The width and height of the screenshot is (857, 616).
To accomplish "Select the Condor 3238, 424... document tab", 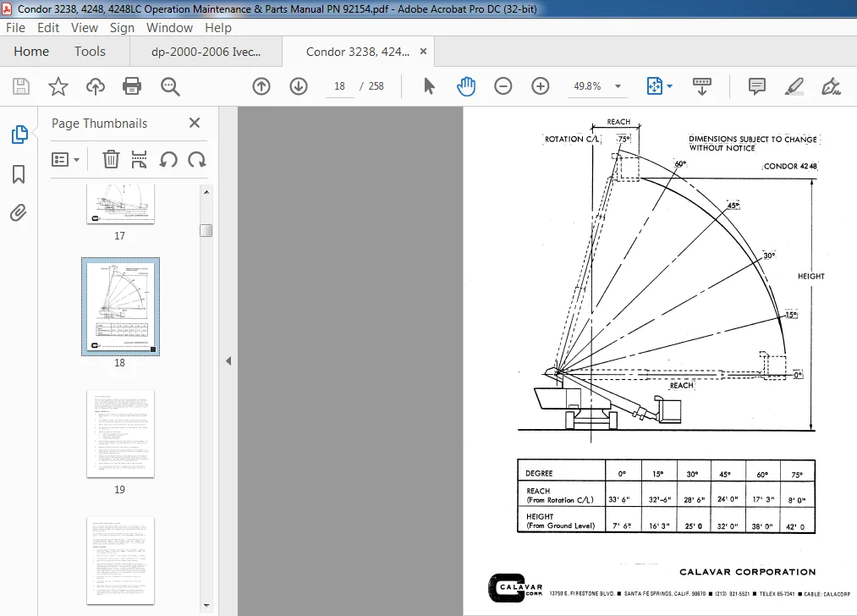I will coord(358,52).
